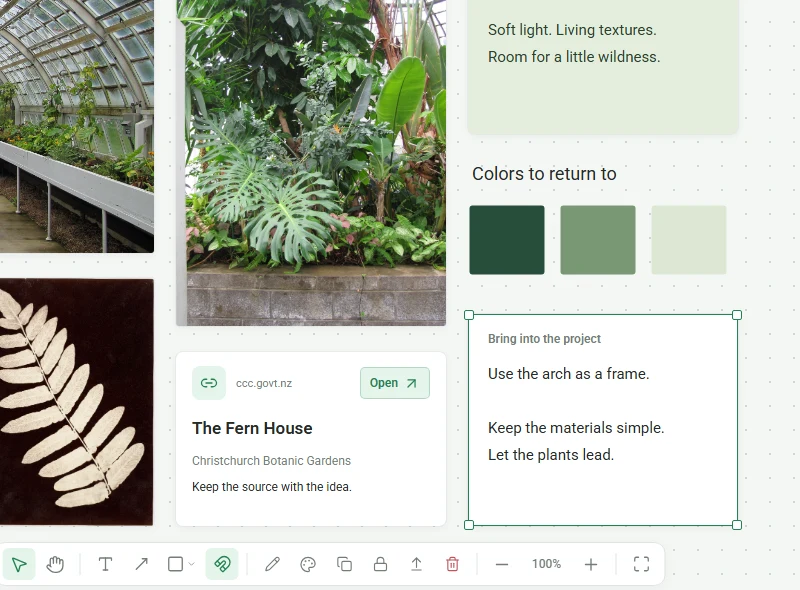Click 'Let the plants lead.' line
Screen dimensions: 800x590
point(551,455)
